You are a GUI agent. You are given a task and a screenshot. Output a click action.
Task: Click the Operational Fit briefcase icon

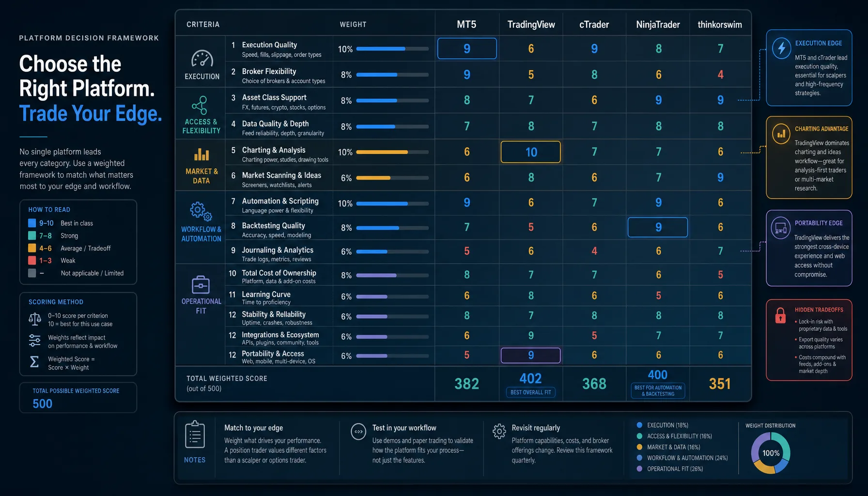(201, 285)
